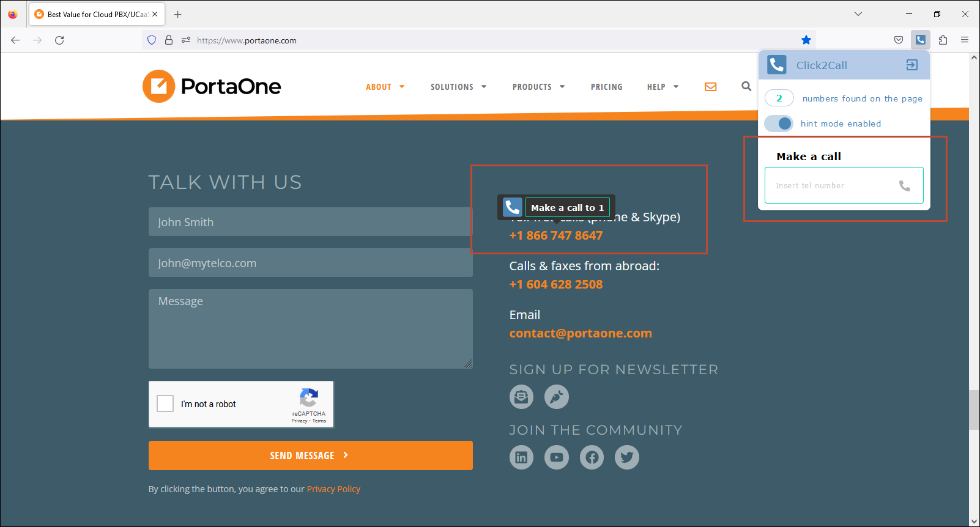
Task: Close the Best Value for Cloud PBX tab
Action: pos(155,14)
